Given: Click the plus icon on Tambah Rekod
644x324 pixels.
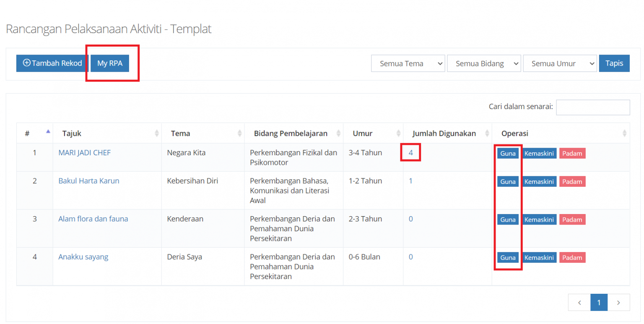Looking at the screenshot, I should (26, 63).
